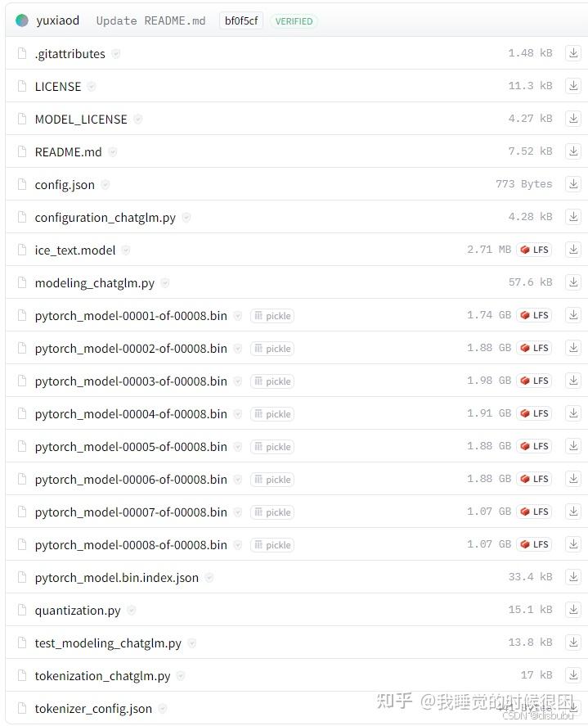Open modeling_chatglm.py file
The width and height of the screenshot is (588, 726).
click(94, 283)
